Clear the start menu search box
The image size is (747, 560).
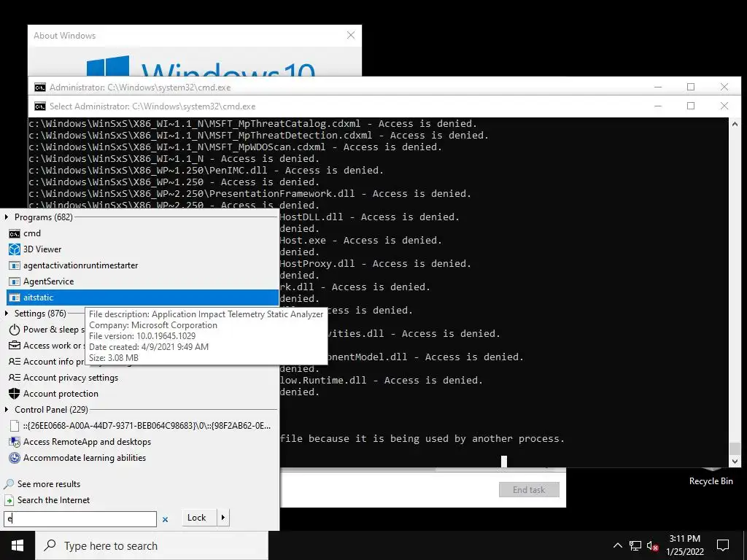[x=166, y=519]
